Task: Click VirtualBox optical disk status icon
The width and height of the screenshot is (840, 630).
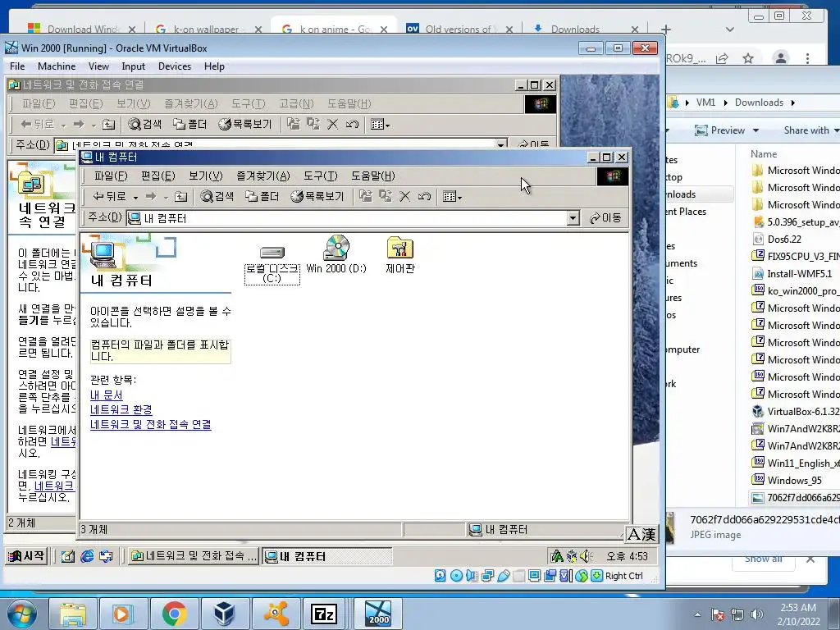Action: click(x=456, y=576)
